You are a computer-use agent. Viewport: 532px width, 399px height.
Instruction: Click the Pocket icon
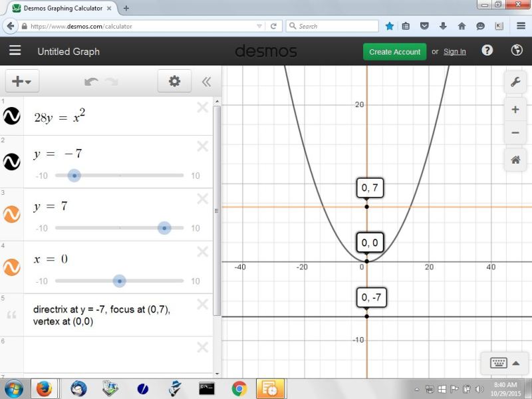coord(424,26)
